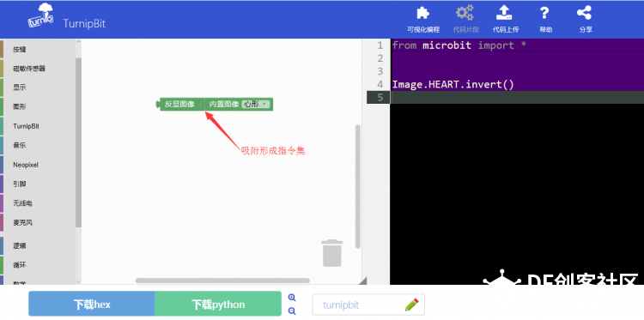Image resolution: width=644 pixels, height=320 pixels.
Task: Open the 图形 block category
Action: (x=38, y=106)
